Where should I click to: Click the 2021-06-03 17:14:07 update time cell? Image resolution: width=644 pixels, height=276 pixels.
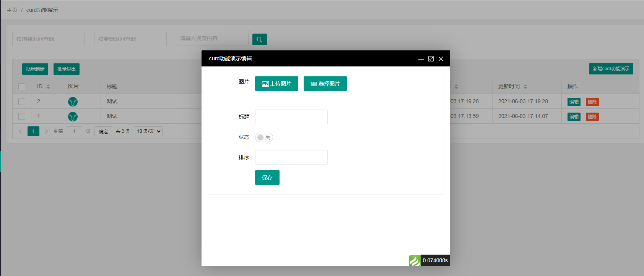pos(523,116)
